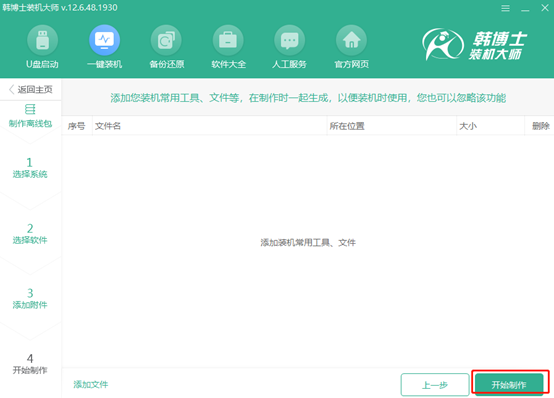Click the version title 韩博士装机大师 v.12.6.48.1930
The image size is (554, 398).
60,7
